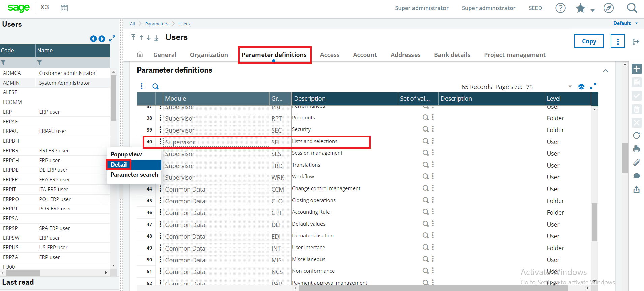The image size is (644, 291).
Task: Click the New plus icon in right panel
Action: [636, 69]
